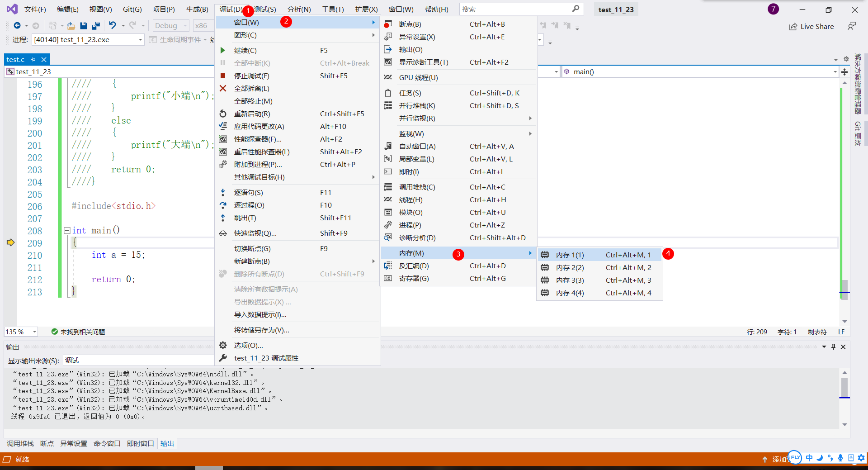Open the account avatar badge
The height and width of the screenshot is (470, 868).
click(x=773, y=9)
